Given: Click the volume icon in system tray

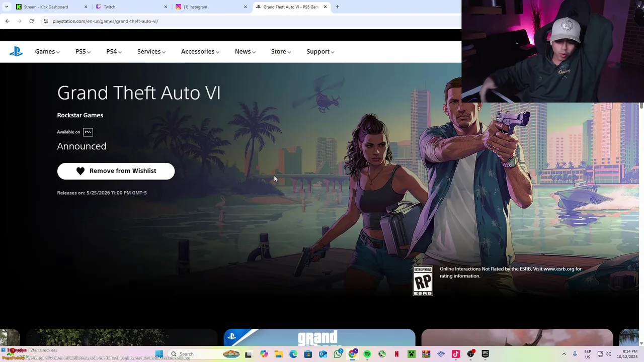Looking at the screenshot, I should point(608,354).
